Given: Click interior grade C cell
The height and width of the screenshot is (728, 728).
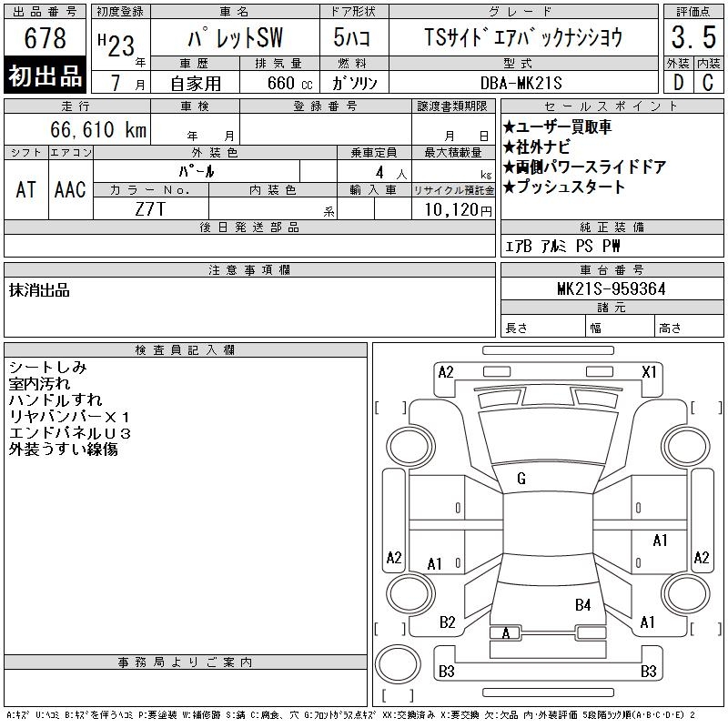Looking at the screenshot, I should coord(707,81).
